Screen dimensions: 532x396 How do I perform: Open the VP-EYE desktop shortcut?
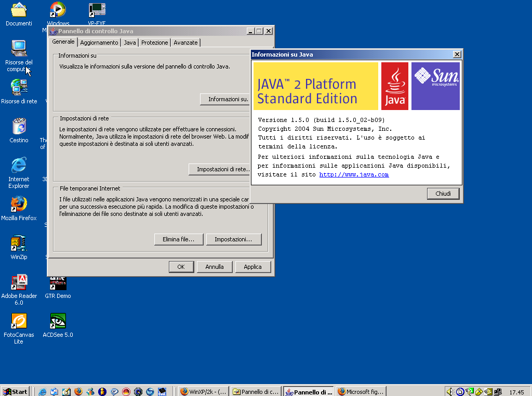point(97,13)
